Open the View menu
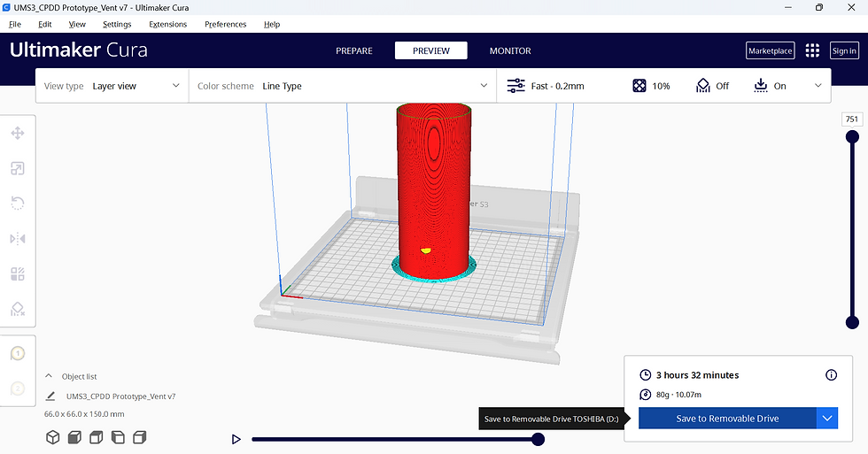The width and height of the screenshot is (868, 454). point(77,24)
